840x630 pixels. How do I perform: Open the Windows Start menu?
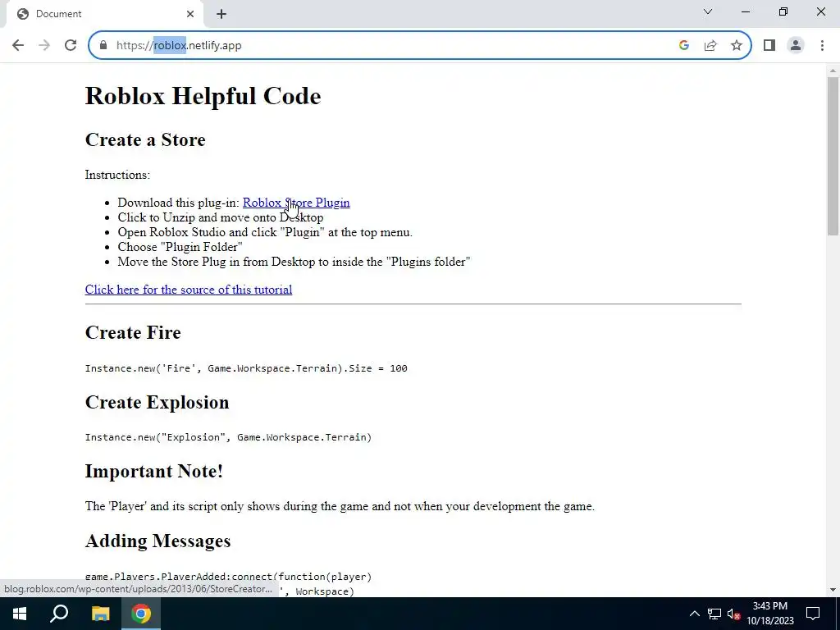coord(20,614)
